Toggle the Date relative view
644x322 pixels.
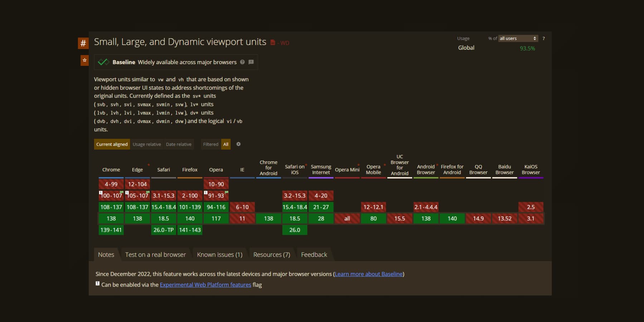179,144
